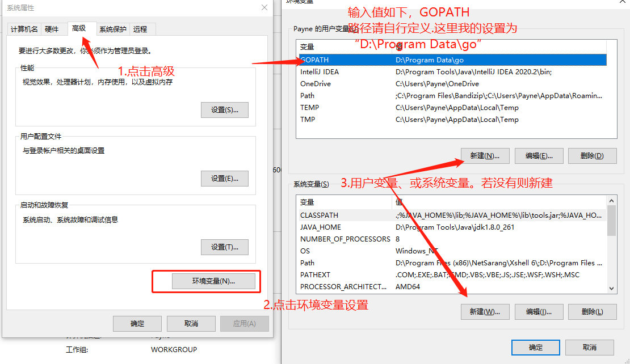Delete user variable with 删除(D)

593,155
